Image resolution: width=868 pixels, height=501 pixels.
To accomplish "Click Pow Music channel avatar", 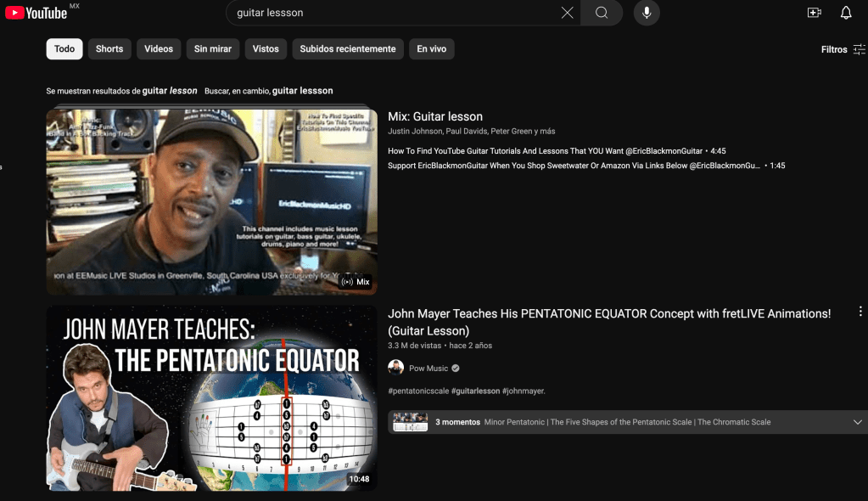I will pos(395,368).
